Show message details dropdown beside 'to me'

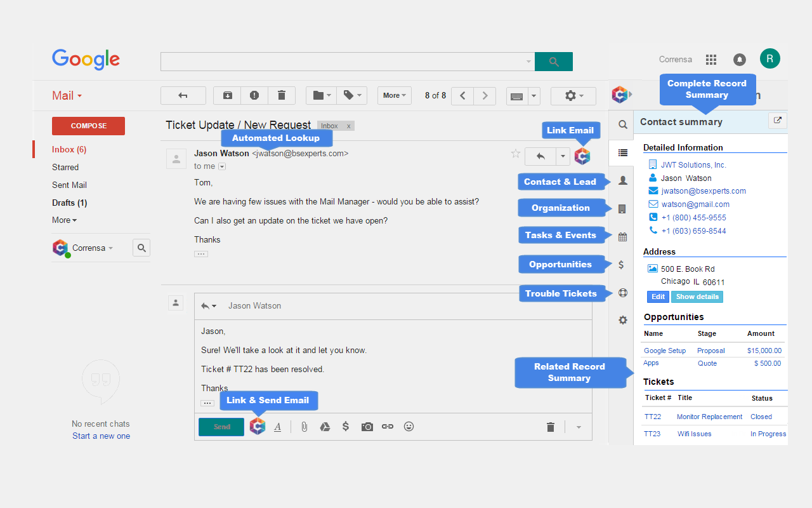point(222,166)
